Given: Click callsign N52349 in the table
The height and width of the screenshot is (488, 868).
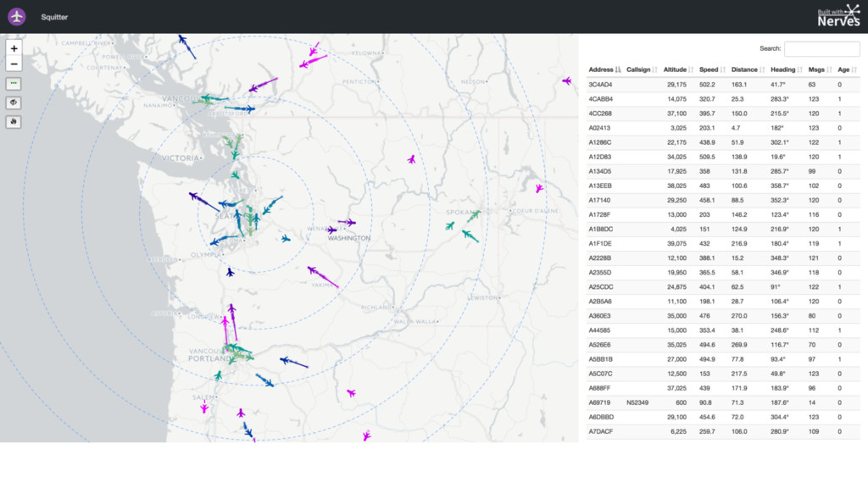Looking at the screenshot, I should point(637,402).
